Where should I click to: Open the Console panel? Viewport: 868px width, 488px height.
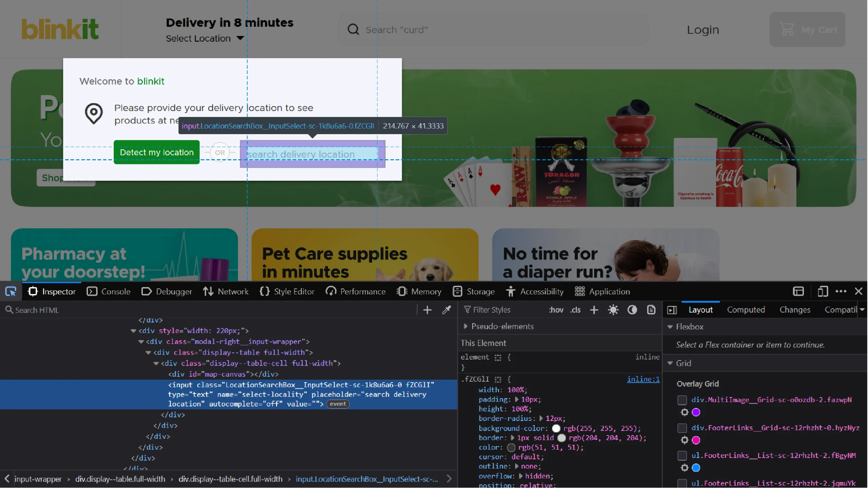(x=108, y=292)
